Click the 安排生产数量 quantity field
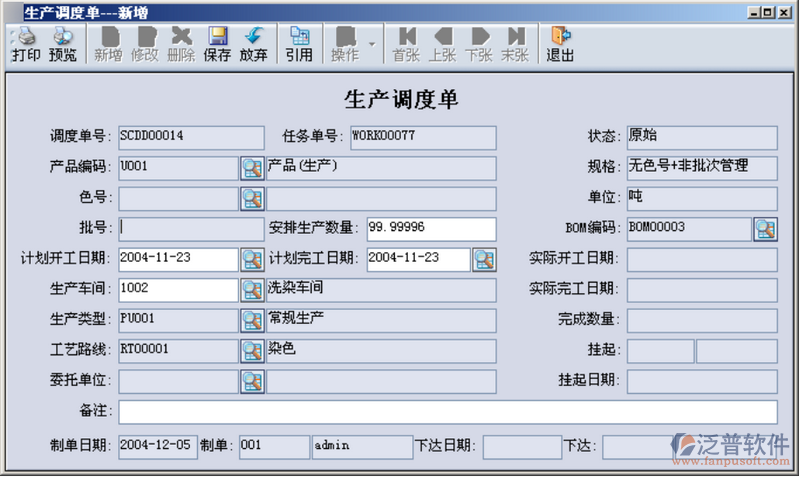 [x=430, y=229]
